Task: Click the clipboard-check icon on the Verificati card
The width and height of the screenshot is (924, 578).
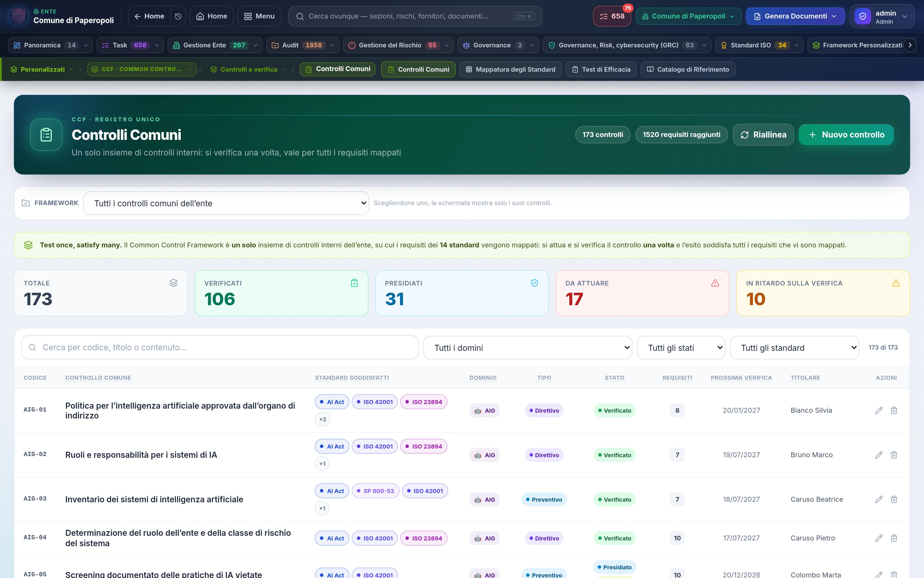Action: pyautogui.click(x=354, y=283)
